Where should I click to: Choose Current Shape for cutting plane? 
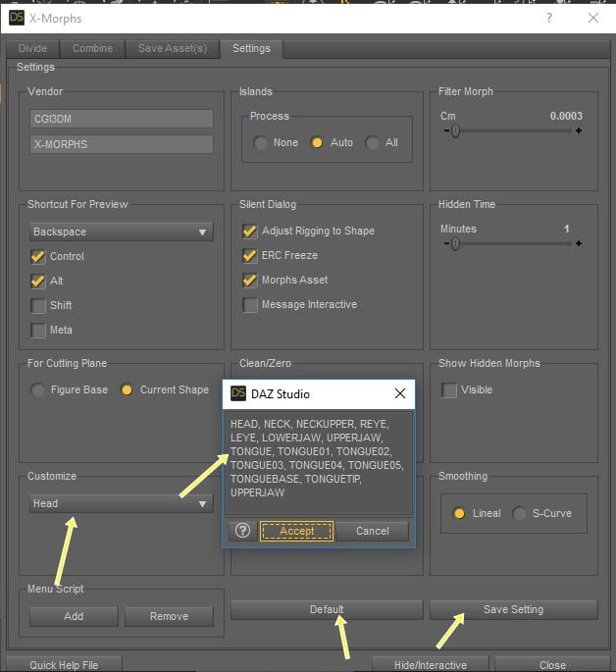(127, 390)
